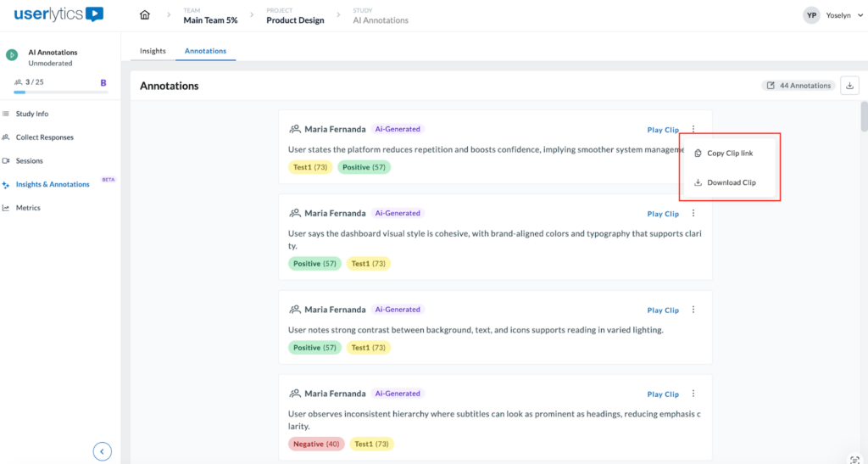Viewport: 868px width, 464px height.
Task: Click the red Negative (40) tag
Action: 316,444
